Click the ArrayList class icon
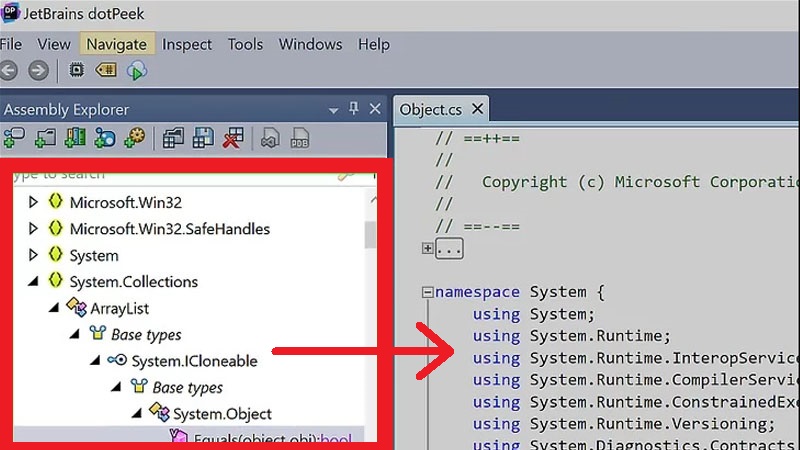Viewport: 800px width, 450px height. click(77, 307)
